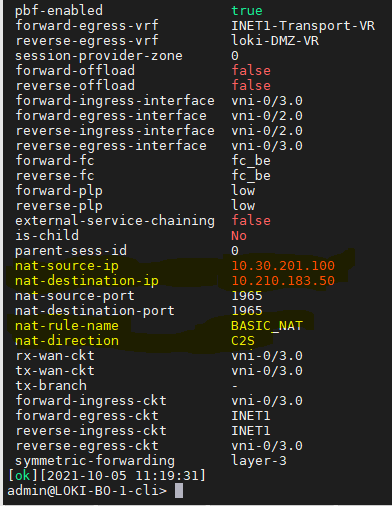Viewport: 392px width, 506px height.
Task: Select the reverse-ingress-ckt value INET1
Action: [x=251, y=431]
